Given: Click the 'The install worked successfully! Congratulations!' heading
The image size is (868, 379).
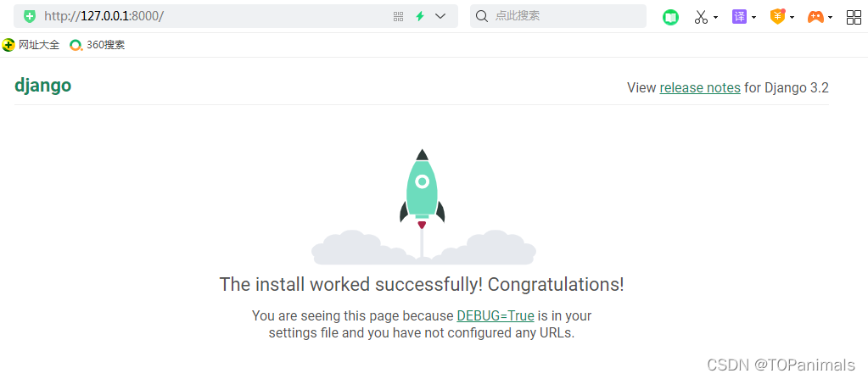Looking at the screenshot, I should 422,284.
